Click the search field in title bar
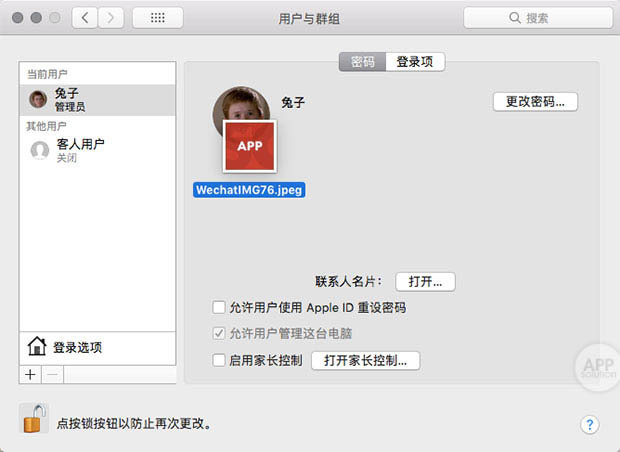620x452 pixels. point(538,18)
